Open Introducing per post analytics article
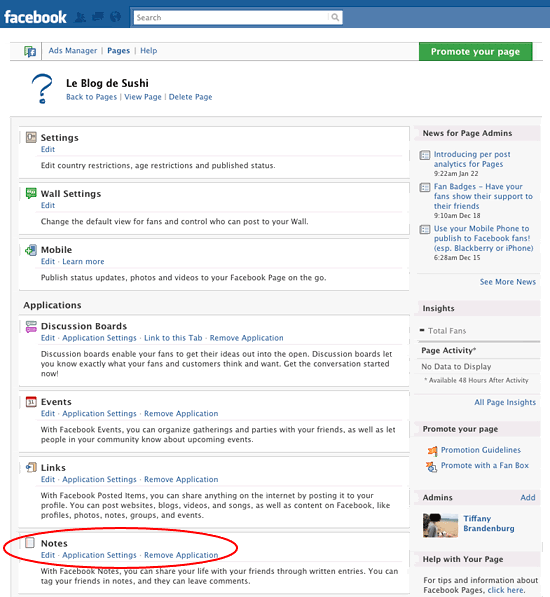The image size is (550, 597). click(x=472, y=159)
